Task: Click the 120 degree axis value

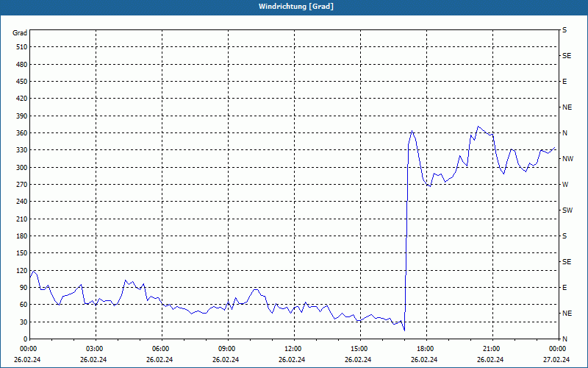Action: click(x=22, y=270)
